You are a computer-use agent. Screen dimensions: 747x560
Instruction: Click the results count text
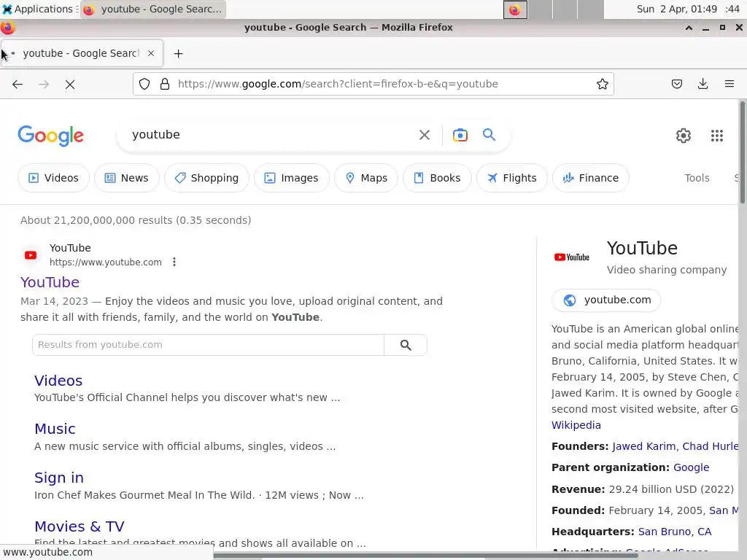[136, 220]
